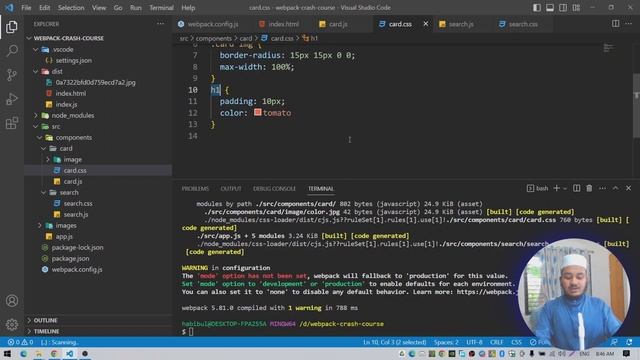Image resolution: width=640 pixels, height=360 pixels.
Task: Open the terminal launch profile dropdown arrow
Action: click(565, 189)
